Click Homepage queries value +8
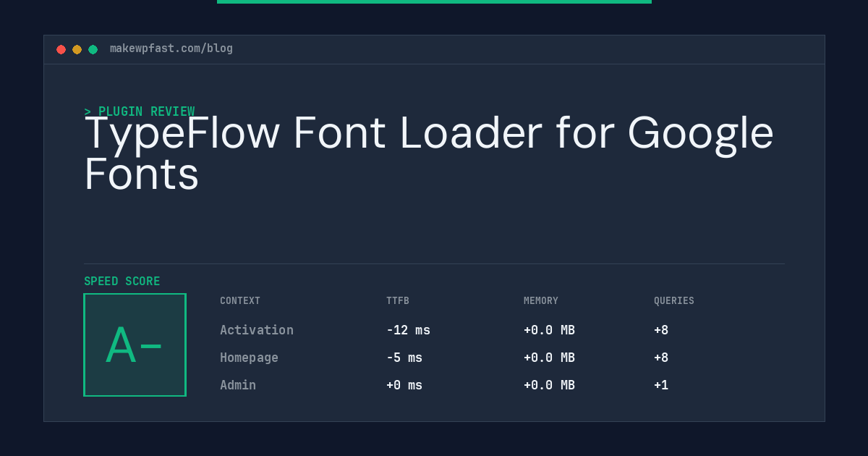Screen dimensions: 868x456 (661, 358)
